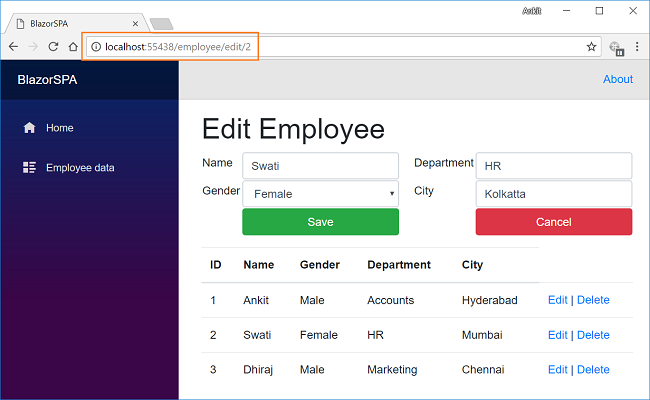Open the About link
This screenshot has width=650, height=400.
(x=617, y=79)
